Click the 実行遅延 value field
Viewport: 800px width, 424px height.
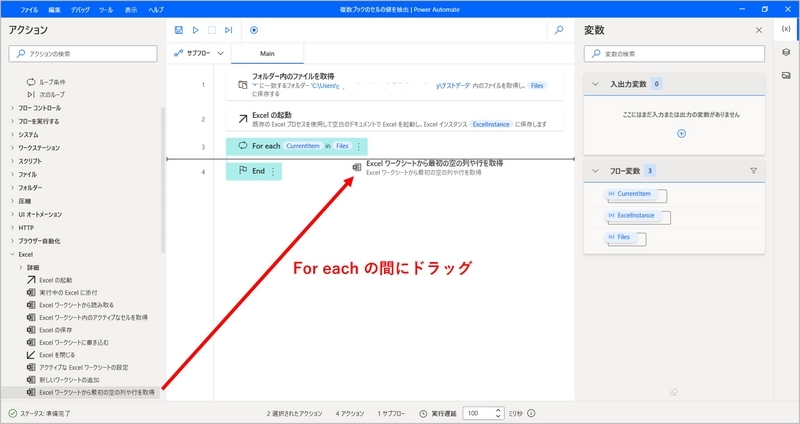479,413
